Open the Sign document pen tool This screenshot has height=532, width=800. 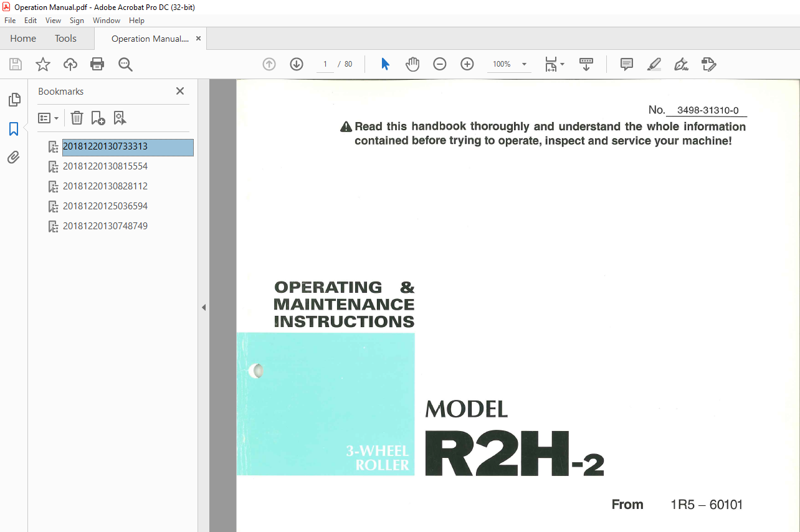[x=682, y=64]
